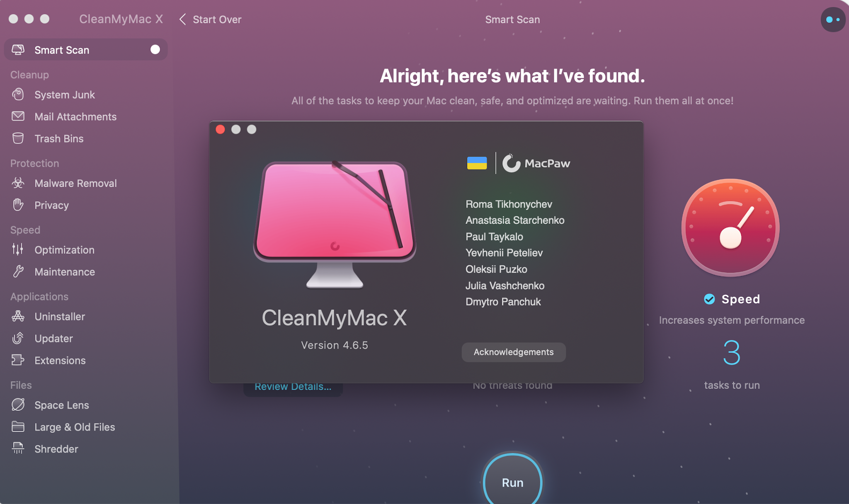Viewport: 849px width, 504px height.
Task: Click the Uninstaller icon
Action: tap(18, 316)
